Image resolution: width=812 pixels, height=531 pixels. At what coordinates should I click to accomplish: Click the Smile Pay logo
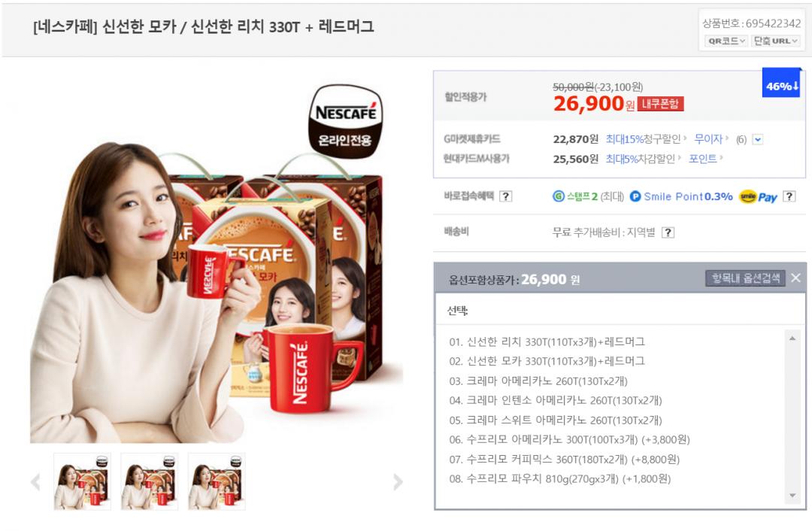[758, 197]
